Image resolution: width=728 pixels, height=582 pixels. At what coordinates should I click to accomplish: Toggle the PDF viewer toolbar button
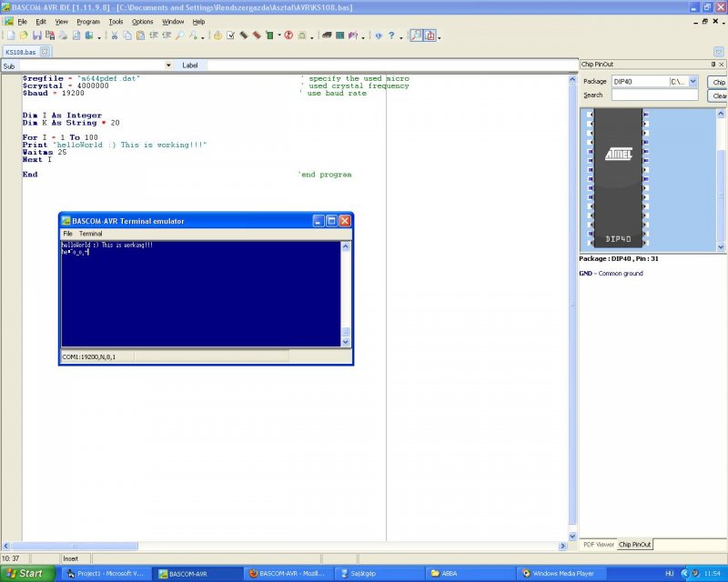pos(430,35)
